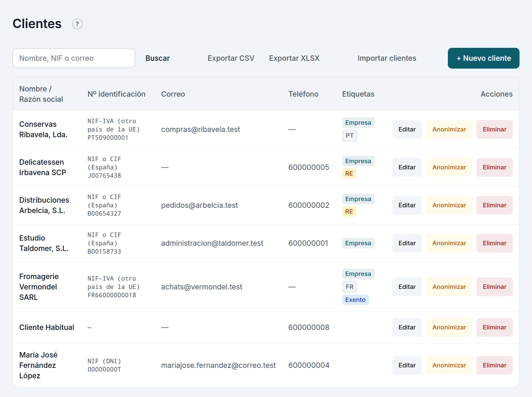The height and width of the screenshot is (397, 532).
Task: Edit María José Fernández López
Action: 407,365
